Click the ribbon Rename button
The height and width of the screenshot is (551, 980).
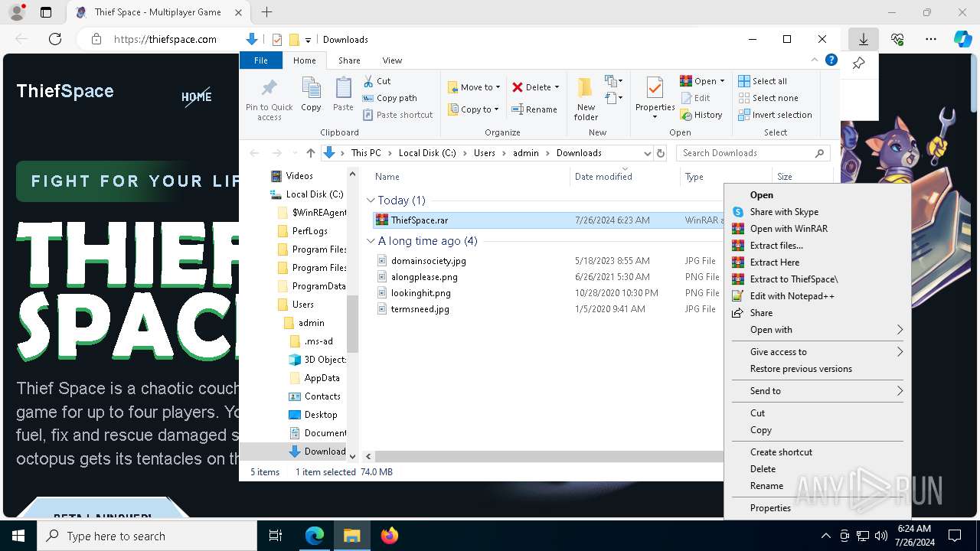point(534,109)
